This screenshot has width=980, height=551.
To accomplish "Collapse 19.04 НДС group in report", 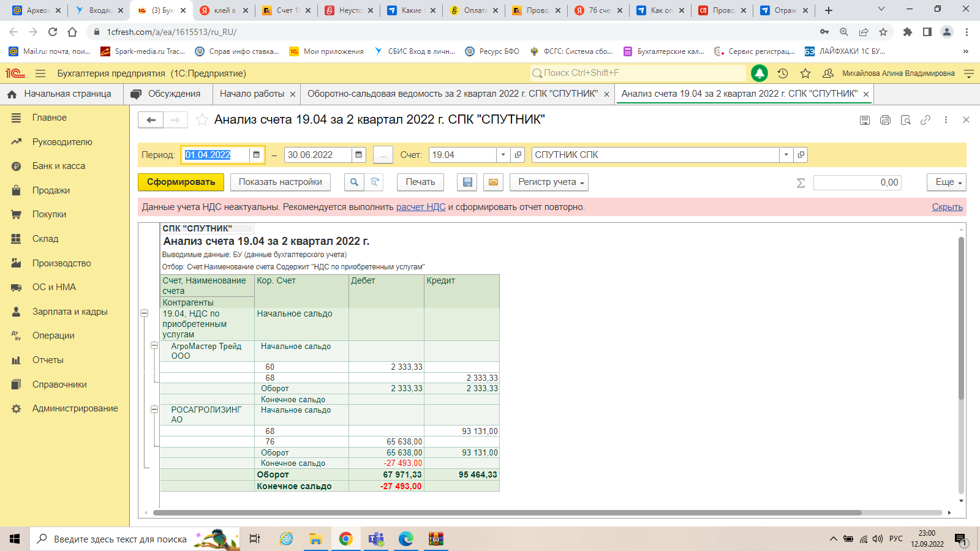I will point(145,313).
